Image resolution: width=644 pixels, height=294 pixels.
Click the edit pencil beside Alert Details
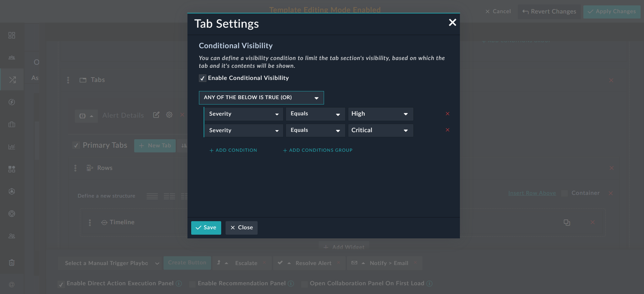pos(156,115)
